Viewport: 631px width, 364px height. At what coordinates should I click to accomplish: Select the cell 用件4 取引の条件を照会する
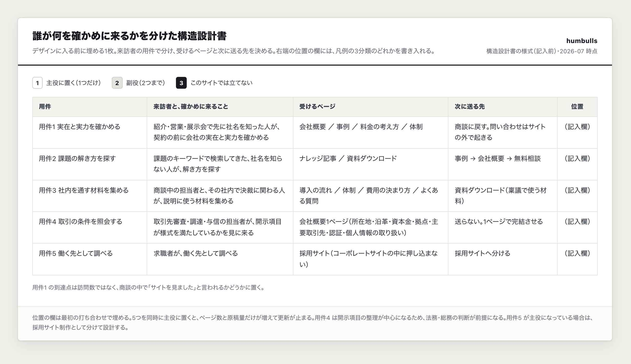[x=90, y=227]
